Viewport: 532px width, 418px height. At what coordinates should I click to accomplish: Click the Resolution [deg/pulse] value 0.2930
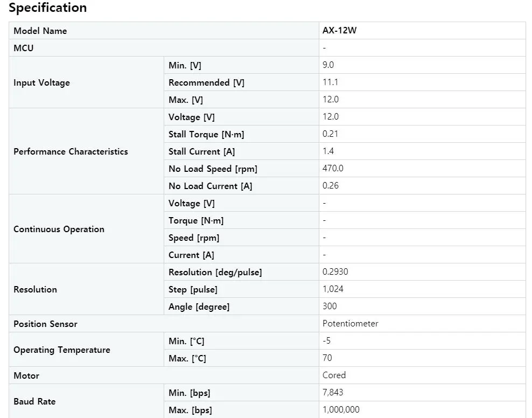coord(335,272)
